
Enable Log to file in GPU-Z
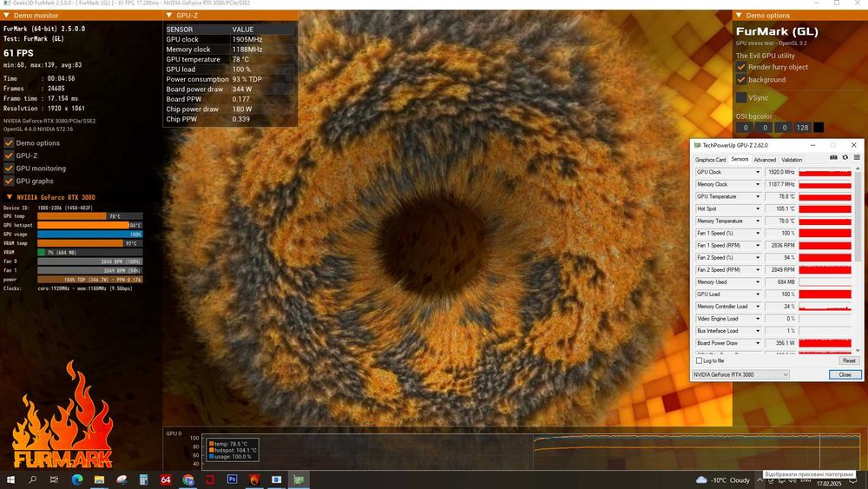pyautogui.click(x=699, y=360)
